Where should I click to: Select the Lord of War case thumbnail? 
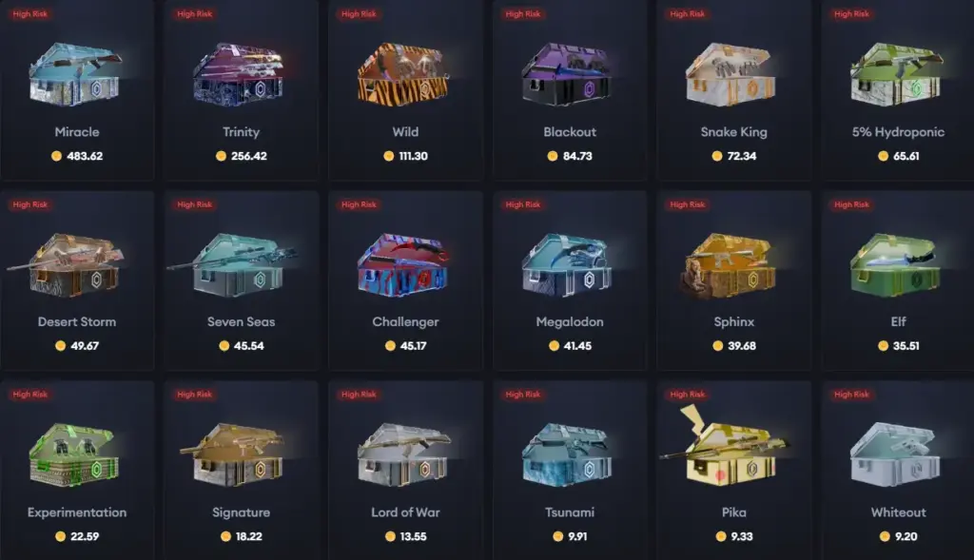(x=403, y=455)
